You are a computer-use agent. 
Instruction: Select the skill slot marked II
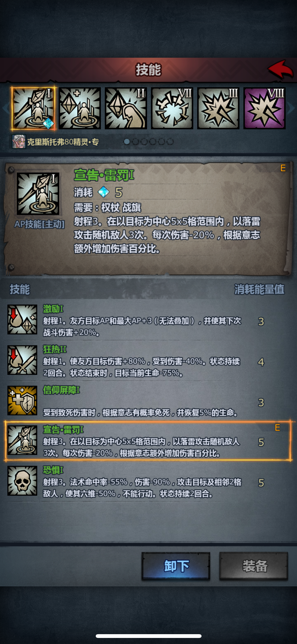coord(126,109)
